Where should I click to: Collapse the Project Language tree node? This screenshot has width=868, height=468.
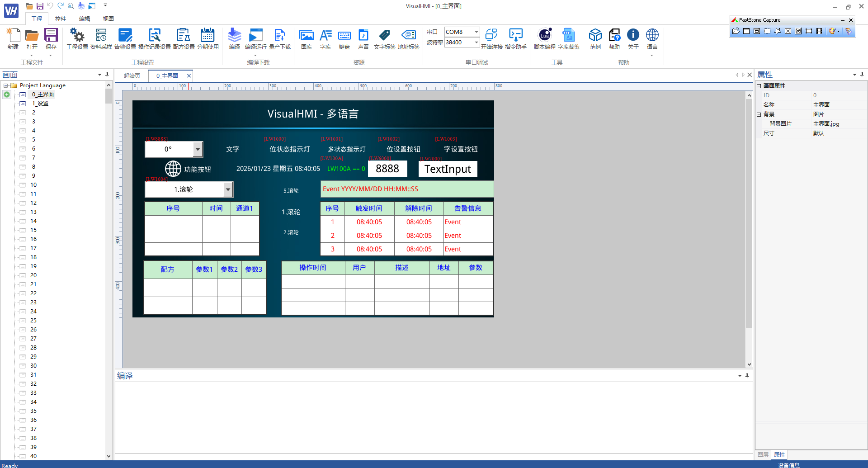(x=6, y=85)
